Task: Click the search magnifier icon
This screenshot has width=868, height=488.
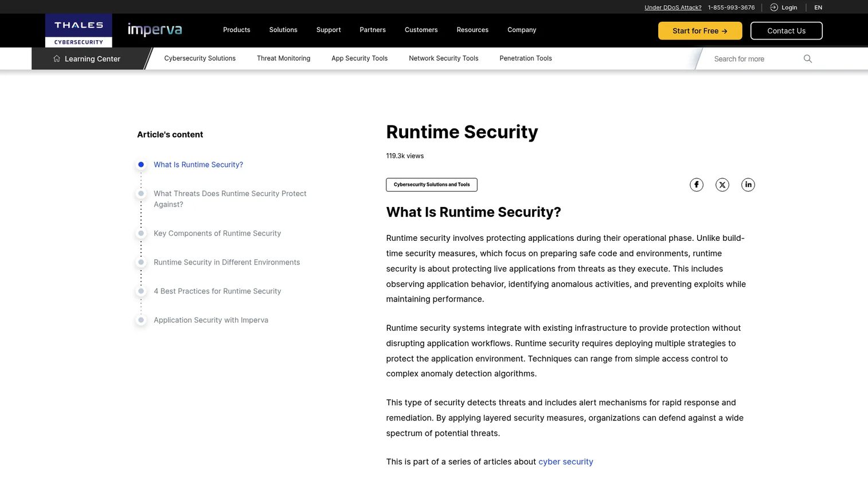Action: click(x=808, y=58)
